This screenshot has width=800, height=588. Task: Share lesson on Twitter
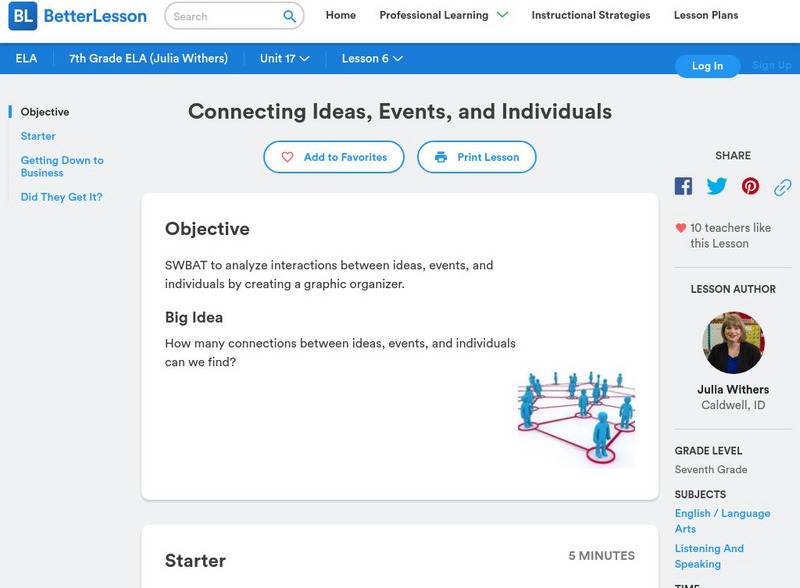tap(717, 186)
